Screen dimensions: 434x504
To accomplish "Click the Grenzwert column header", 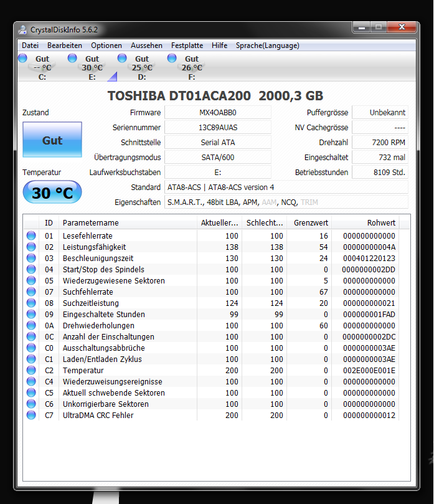I will (309, 223).
